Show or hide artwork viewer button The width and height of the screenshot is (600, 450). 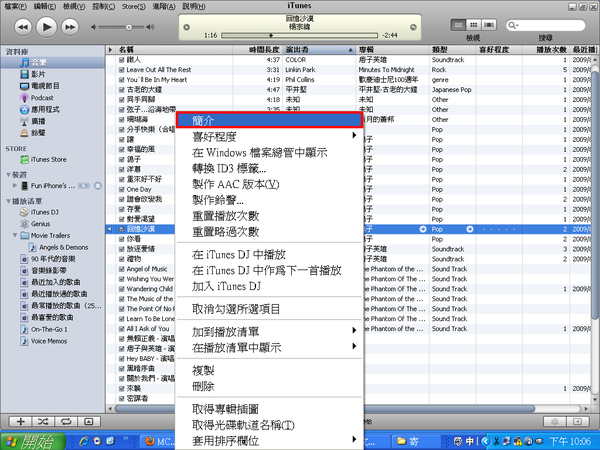[x=88, y=422]
